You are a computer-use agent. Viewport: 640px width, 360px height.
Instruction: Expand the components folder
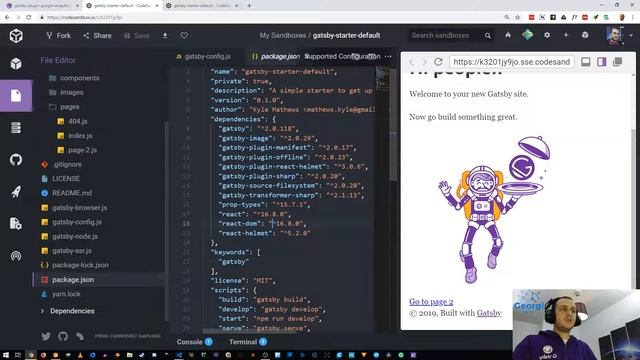[74, 78]
